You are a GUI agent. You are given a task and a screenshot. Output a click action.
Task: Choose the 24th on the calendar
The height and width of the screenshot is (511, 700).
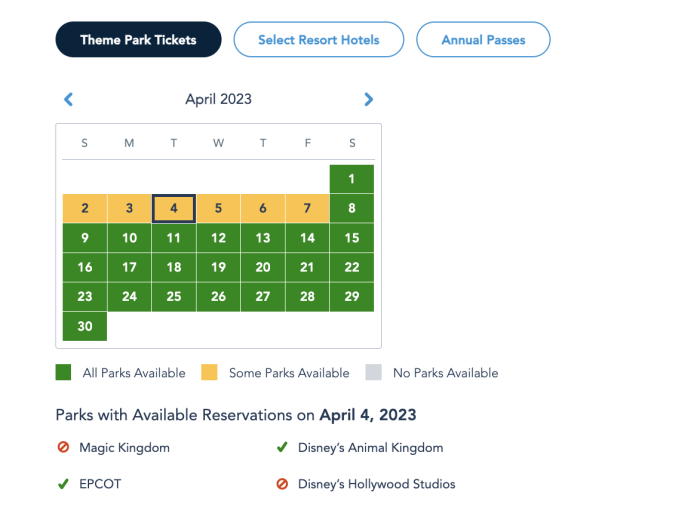[x=129, y=297]
